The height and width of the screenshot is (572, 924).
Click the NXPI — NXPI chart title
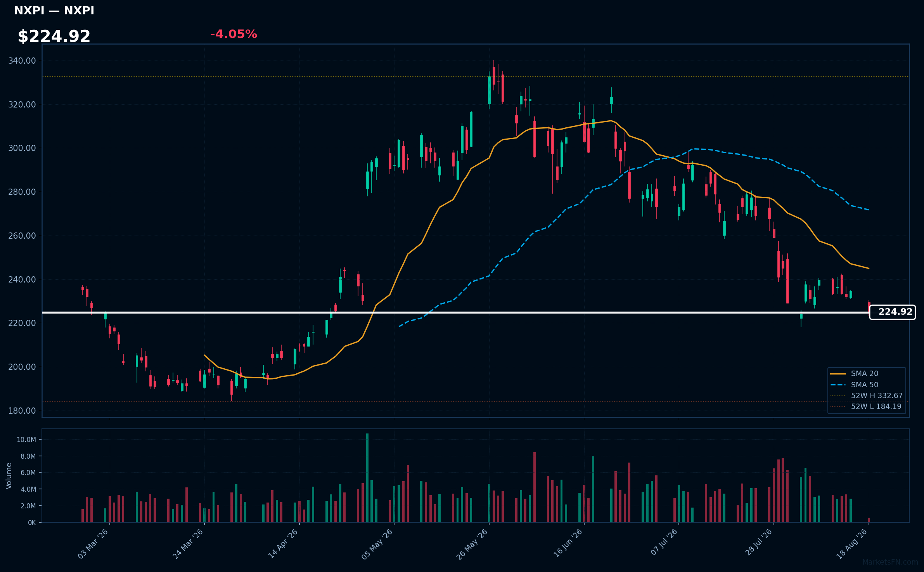click(x=54, y=11)
